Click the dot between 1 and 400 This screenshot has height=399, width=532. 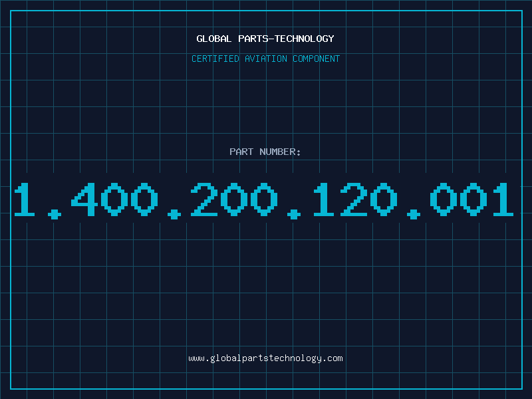coord(55,214)
